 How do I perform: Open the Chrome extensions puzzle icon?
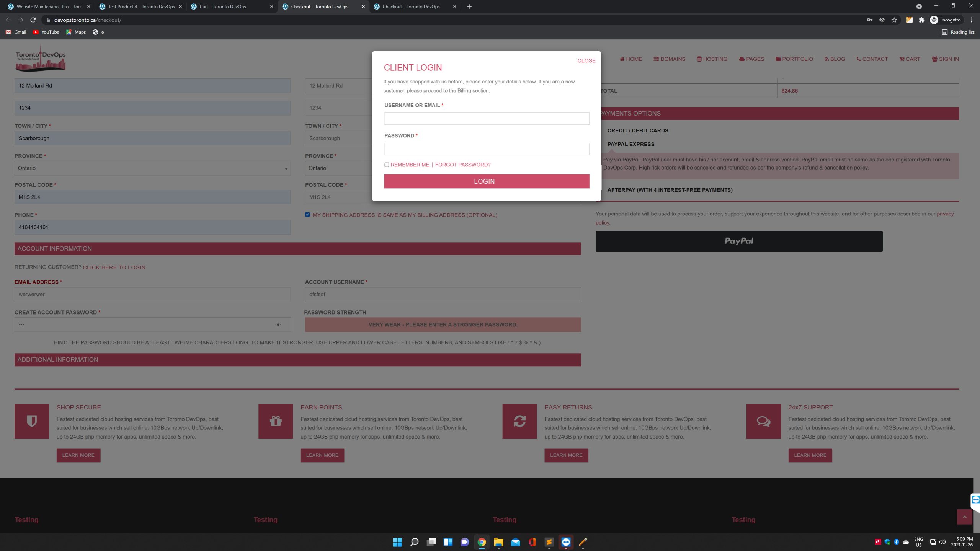click(922, 20)
